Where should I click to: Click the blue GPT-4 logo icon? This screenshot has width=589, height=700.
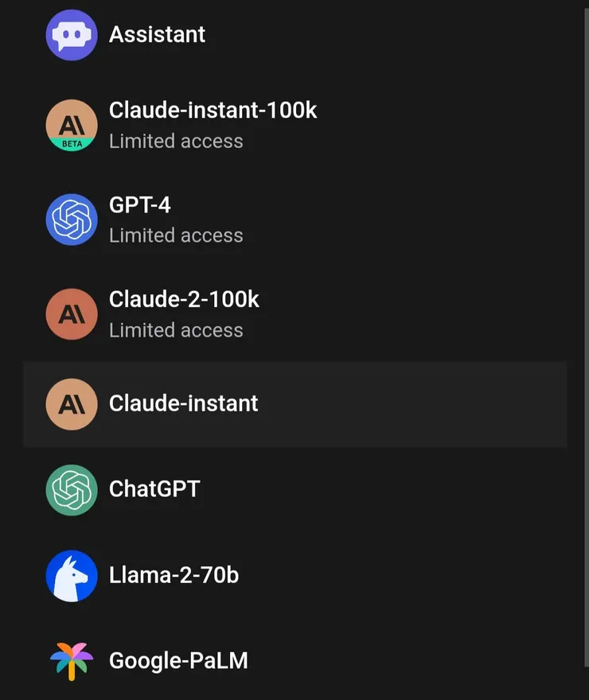point(72,220)
